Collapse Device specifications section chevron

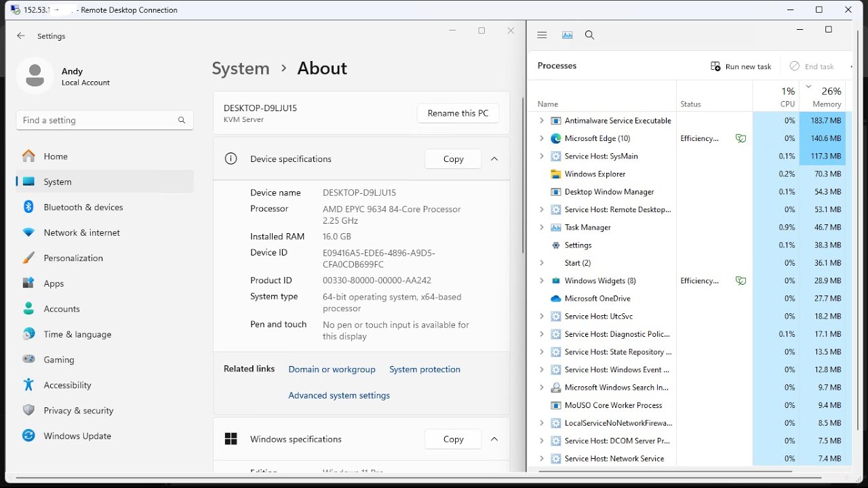(494, 159)
